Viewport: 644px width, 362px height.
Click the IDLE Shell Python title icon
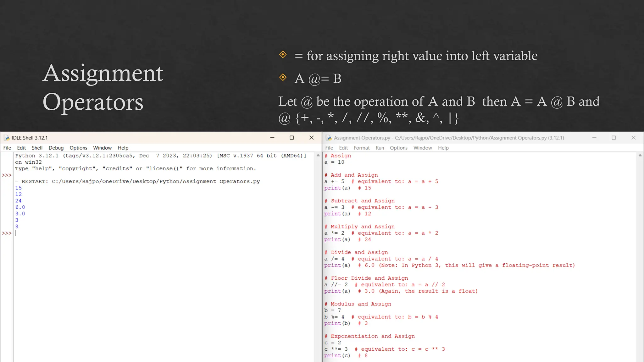pyautogui.click(x=7, y=138)
